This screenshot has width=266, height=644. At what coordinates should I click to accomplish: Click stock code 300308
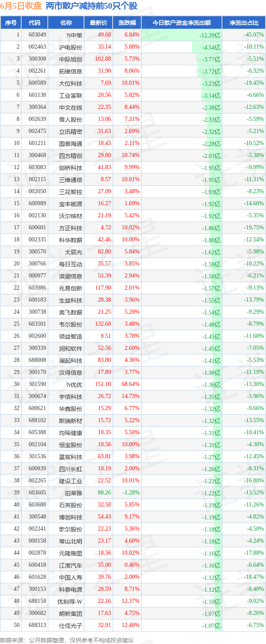37,59
